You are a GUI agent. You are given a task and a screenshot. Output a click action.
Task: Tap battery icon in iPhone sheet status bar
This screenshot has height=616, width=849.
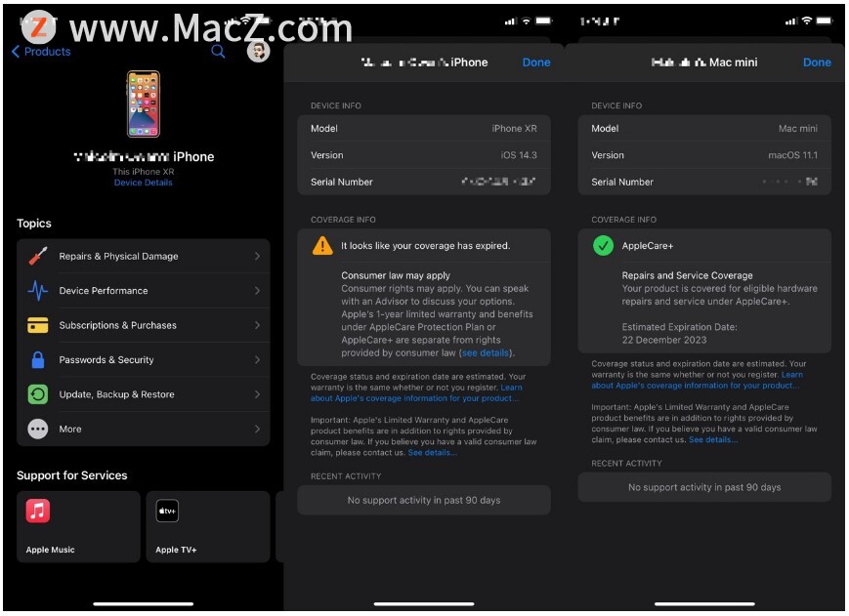click(544, 21)
